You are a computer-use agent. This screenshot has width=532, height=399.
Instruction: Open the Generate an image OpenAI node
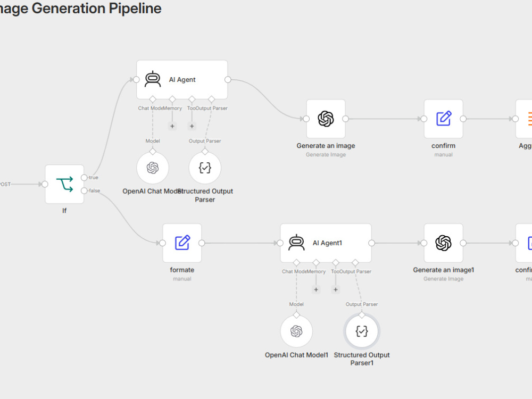pos(326,119)
